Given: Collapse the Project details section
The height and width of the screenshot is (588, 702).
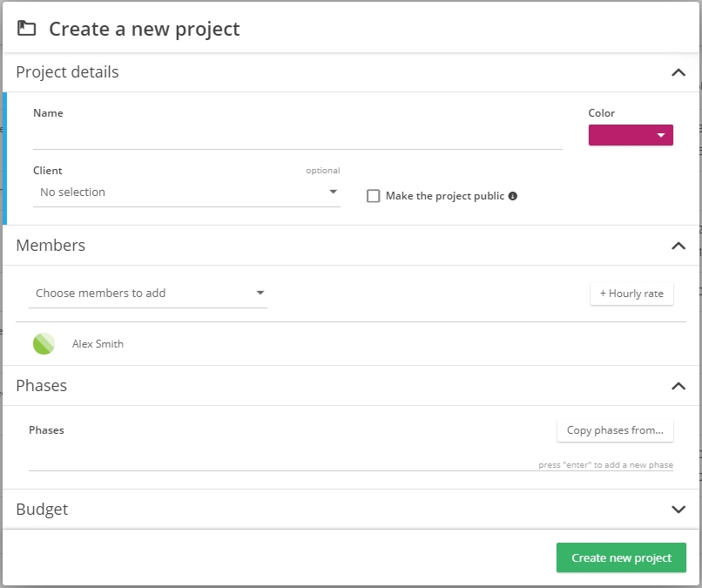Looking at the screenshot, I should pos(678,72).
